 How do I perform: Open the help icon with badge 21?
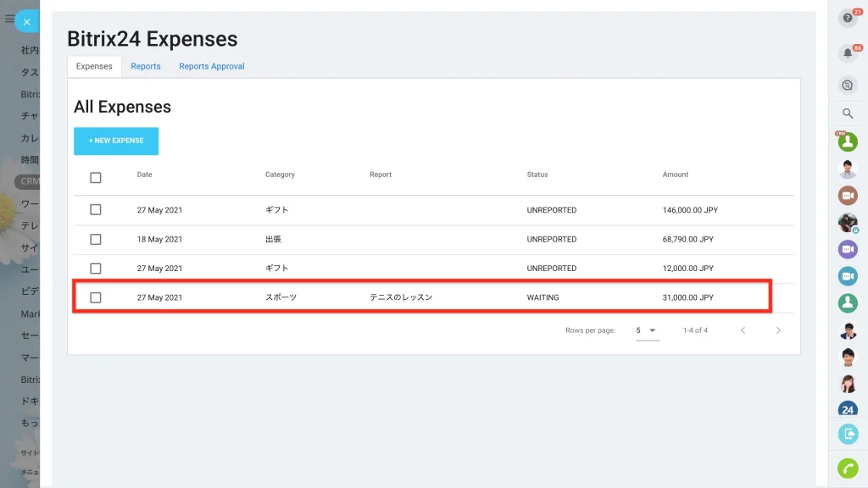848,19
